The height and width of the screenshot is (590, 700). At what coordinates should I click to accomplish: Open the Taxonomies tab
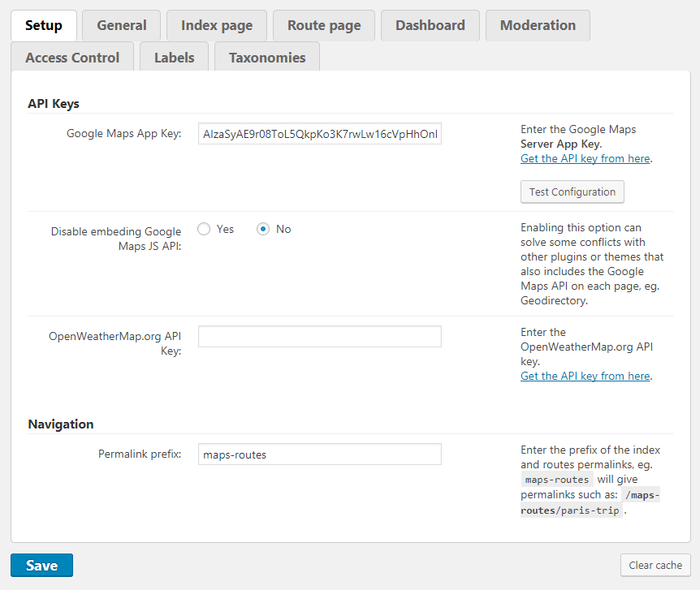(x=267, y=58)
